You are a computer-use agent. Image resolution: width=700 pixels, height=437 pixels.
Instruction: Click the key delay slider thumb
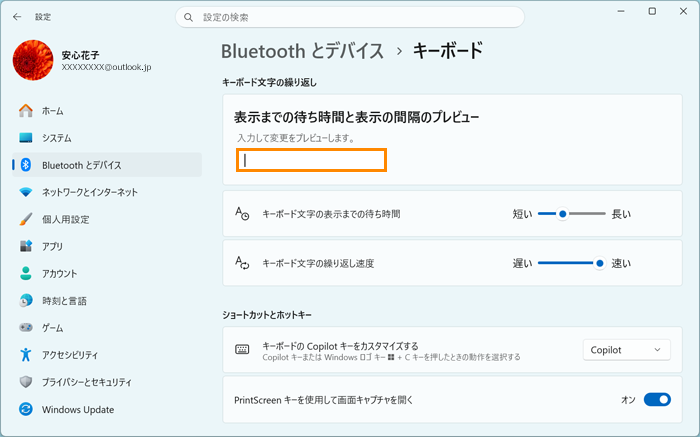tap(563, 214)
